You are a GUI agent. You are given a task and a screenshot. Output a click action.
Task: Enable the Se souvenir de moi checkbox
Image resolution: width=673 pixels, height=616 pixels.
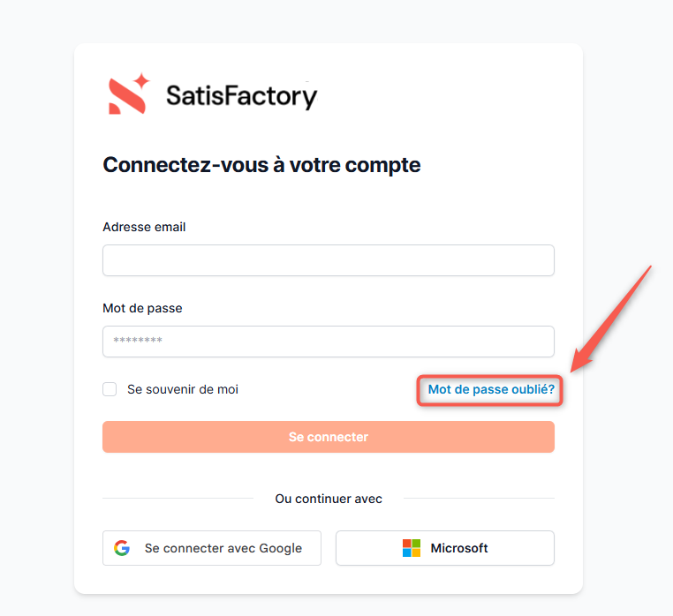(110, 389)
